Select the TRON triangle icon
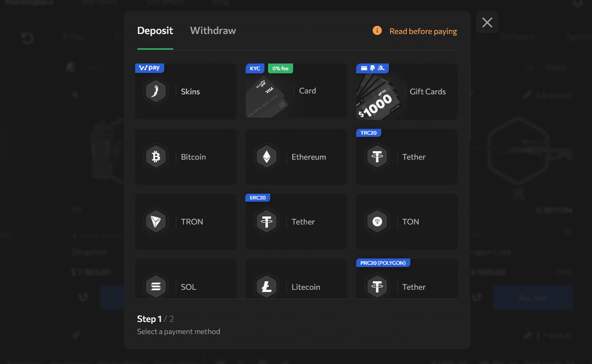The width and height of the screenshot is (592, 364). coord(156,222)
